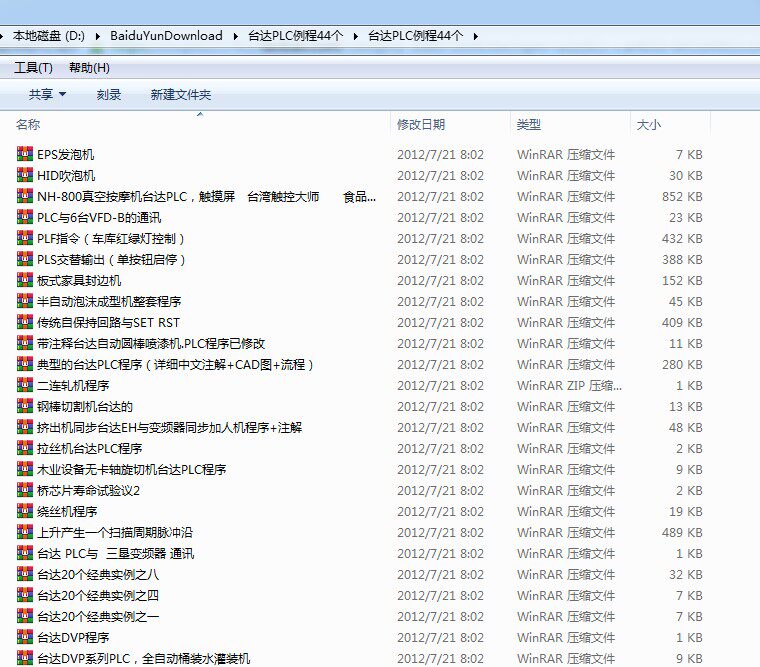Screen dimensions: 760x667
Task: Click the archive icon of 台达DVP程序
Action: coord(25,637)
